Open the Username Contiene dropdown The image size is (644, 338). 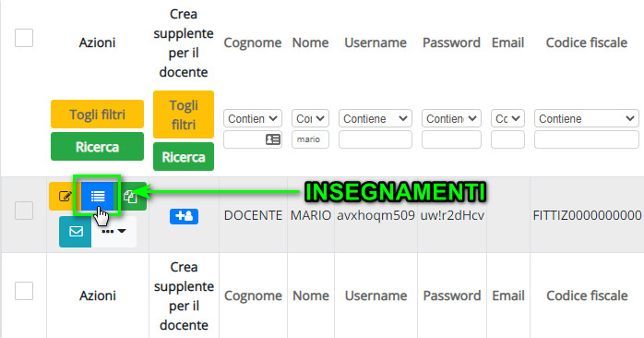point(376,118)
